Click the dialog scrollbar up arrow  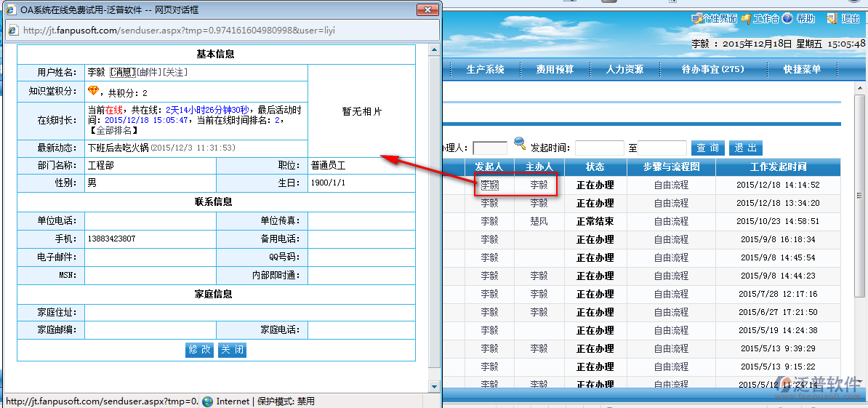point(435,50)
